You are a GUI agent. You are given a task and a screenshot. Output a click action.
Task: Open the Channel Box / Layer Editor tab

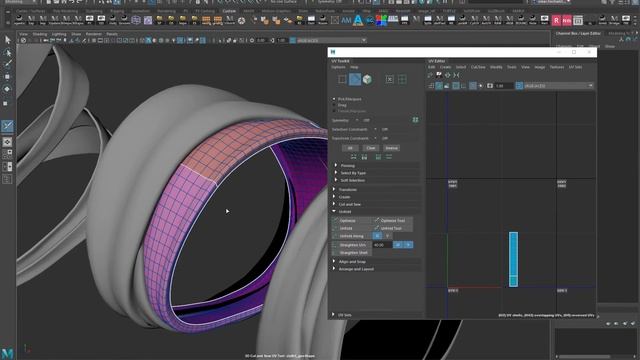pyautogui.click(x=578, y=33)
